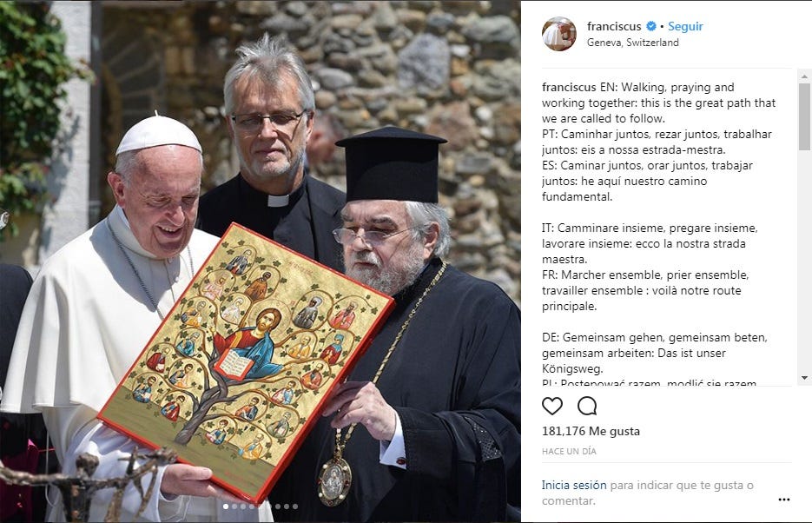Click the icon painting in the photo
This screenshot has width=812, height=523.
tap(246, 362)
